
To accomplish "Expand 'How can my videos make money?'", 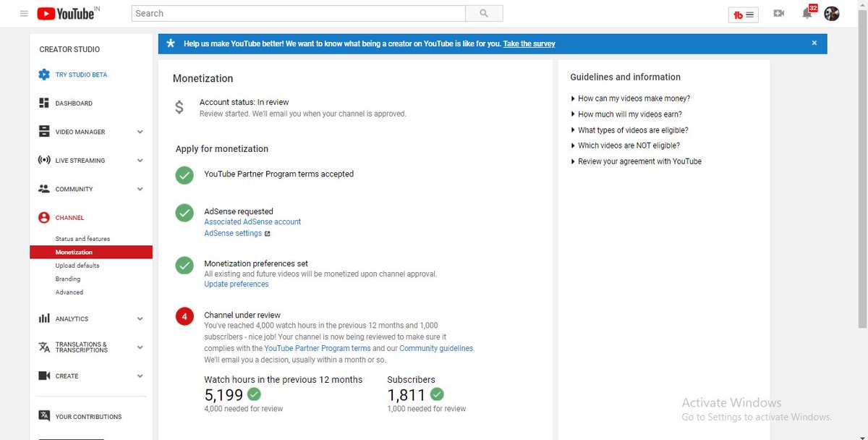I will tap(630, 98).
